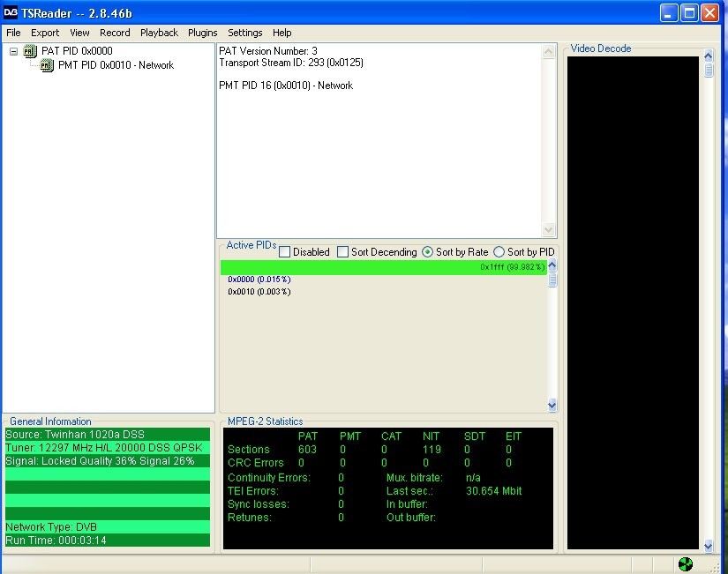This screenshot has height=574, width=728.
Task: Open the File menu
Action: [13, 33]
